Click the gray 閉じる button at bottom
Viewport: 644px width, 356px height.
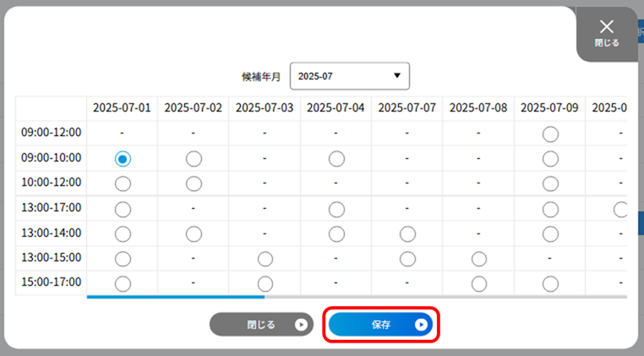[261, 325]
